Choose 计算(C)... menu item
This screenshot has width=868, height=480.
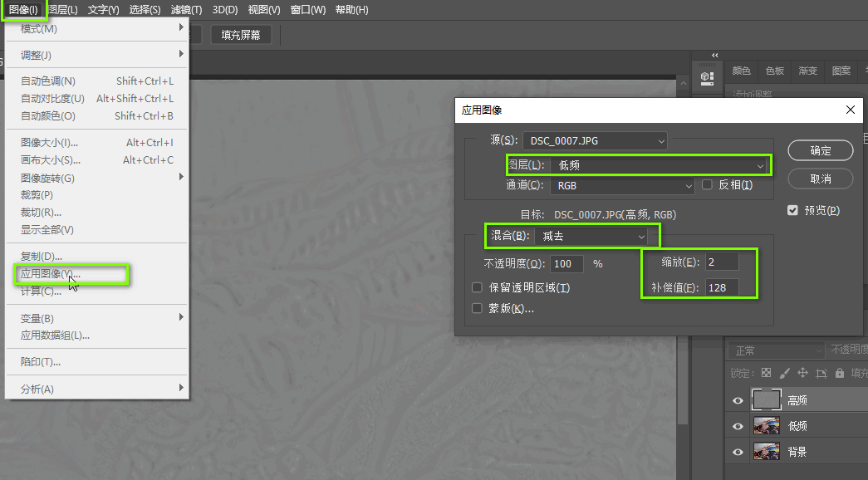coord(97,291)
